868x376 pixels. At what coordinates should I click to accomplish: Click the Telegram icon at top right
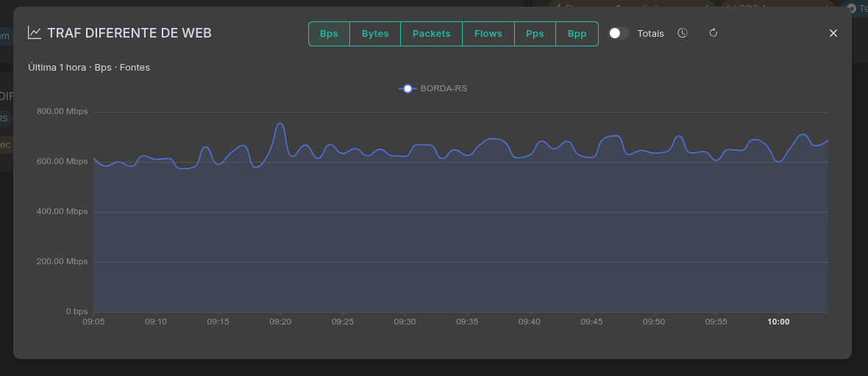click(852, 8)
